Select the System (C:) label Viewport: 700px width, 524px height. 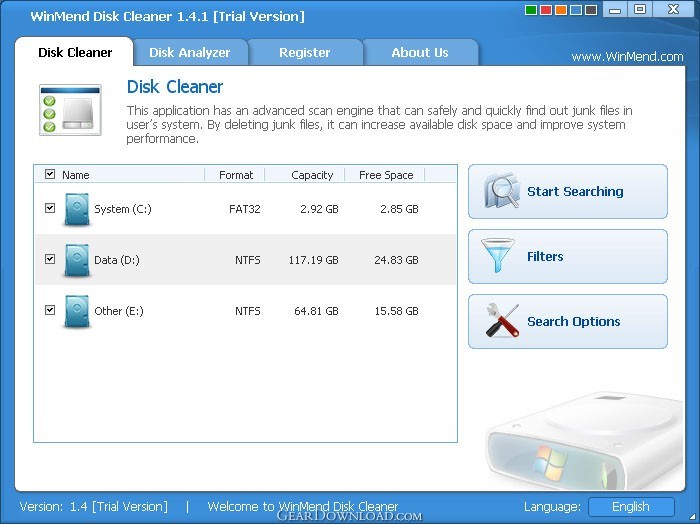(123, 209)
